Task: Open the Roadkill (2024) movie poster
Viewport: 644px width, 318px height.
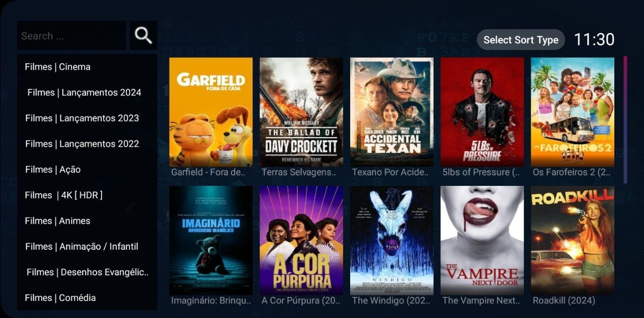Action: pyautogui.click(x=573, y=241)
